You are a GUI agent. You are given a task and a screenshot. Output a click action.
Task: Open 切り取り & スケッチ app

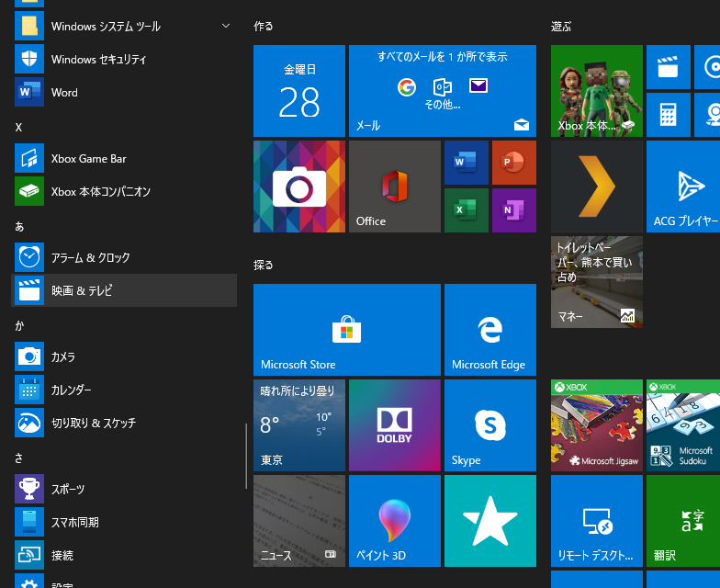(x=124, y=423)
